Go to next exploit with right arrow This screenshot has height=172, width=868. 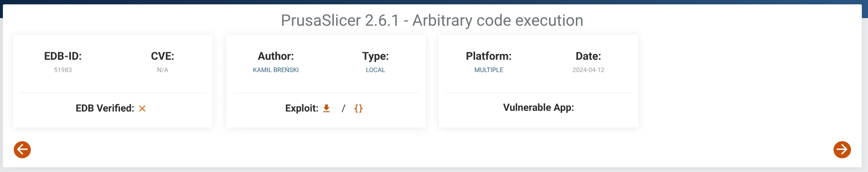[x=842, y=150]
